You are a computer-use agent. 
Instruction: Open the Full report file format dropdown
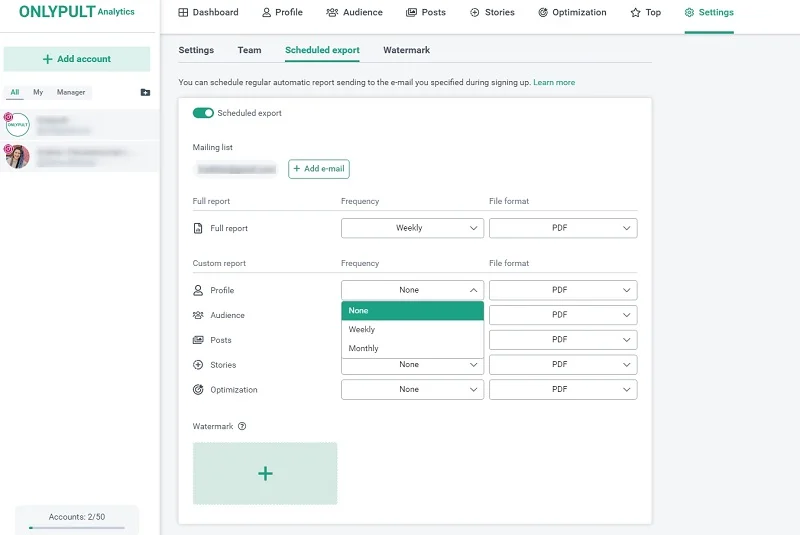coord(562,228)
